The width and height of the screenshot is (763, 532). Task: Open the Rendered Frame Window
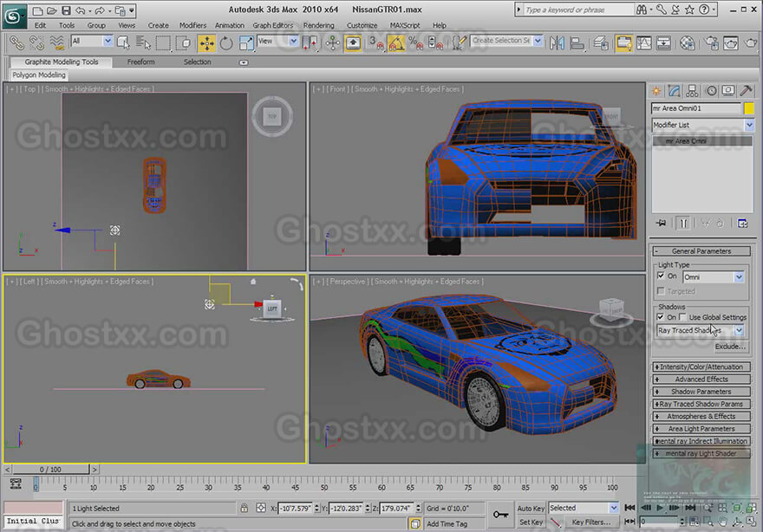[731, 43]
